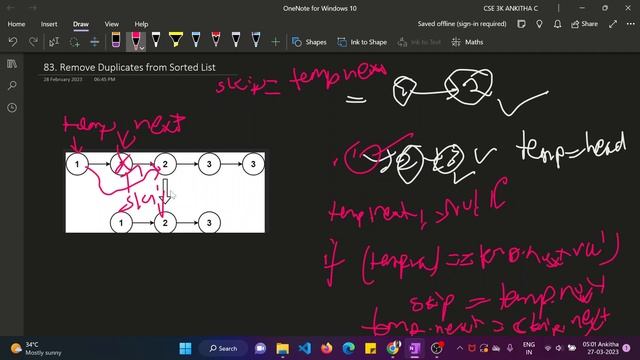Go to the View tab

tap(111, 24)
